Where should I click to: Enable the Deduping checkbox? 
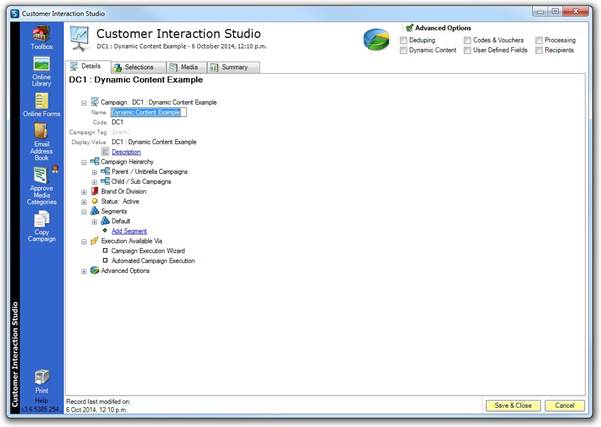[x=403, y=40]
